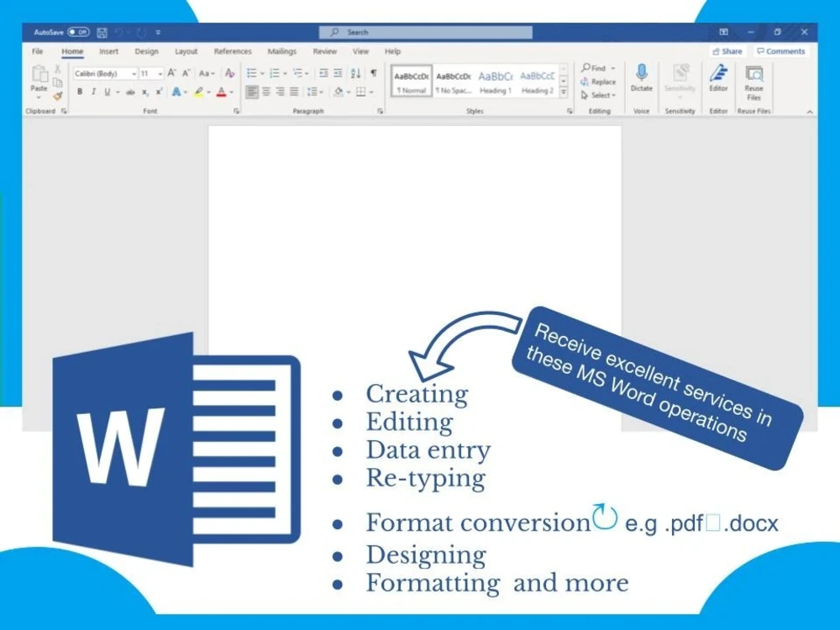The width and height of the screenshot is (840, 630).
Task: Click the Reuse Files icon
Action: 753,73
